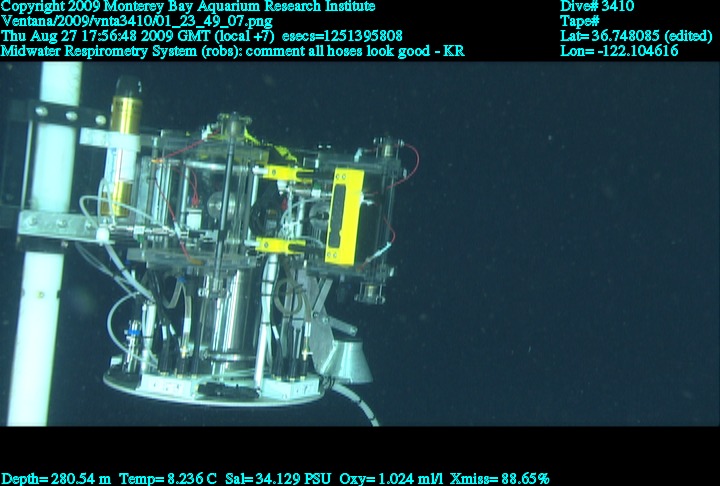Select the 'esecs=1251395808' value
Image resolution: width=720 pixels, height=486 pixels.
(342, 36)
